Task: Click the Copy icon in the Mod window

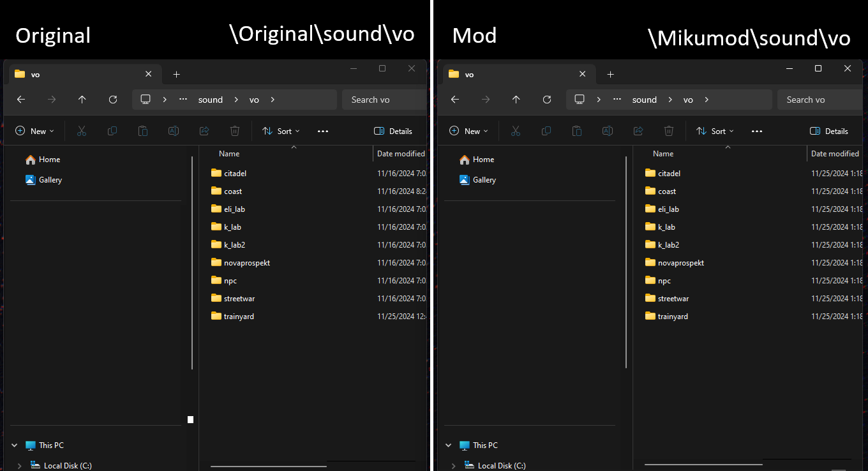Action: 546,131
